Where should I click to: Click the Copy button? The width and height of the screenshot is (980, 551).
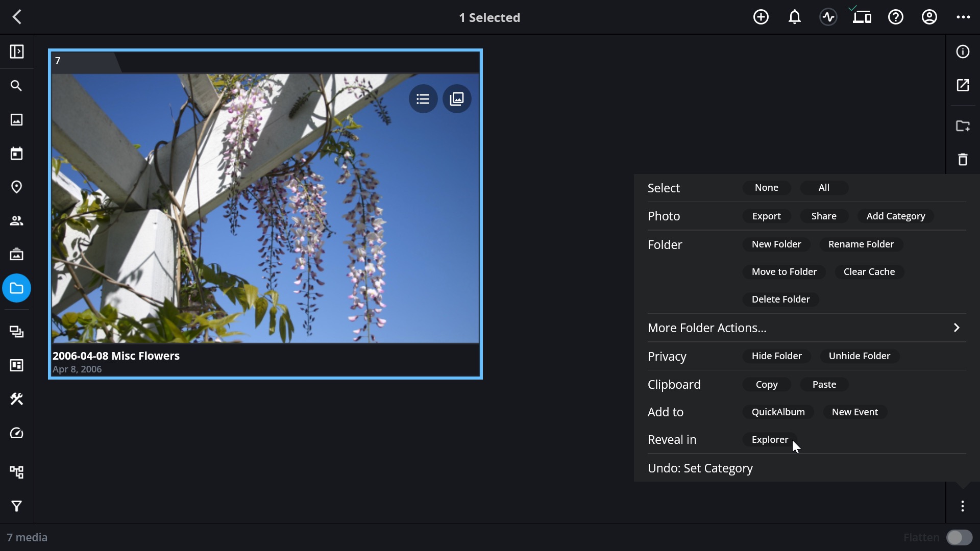(x=766, y=385)
